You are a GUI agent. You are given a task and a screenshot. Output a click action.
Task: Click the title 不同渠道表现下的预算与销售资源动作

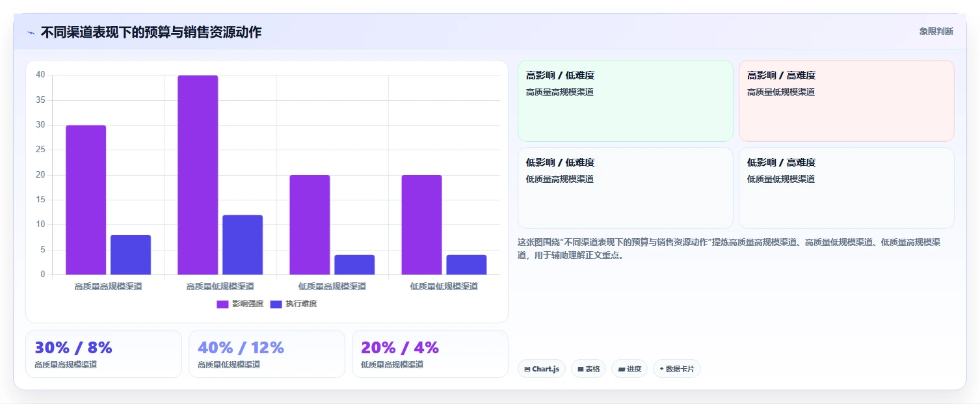[x=151, y=32]
